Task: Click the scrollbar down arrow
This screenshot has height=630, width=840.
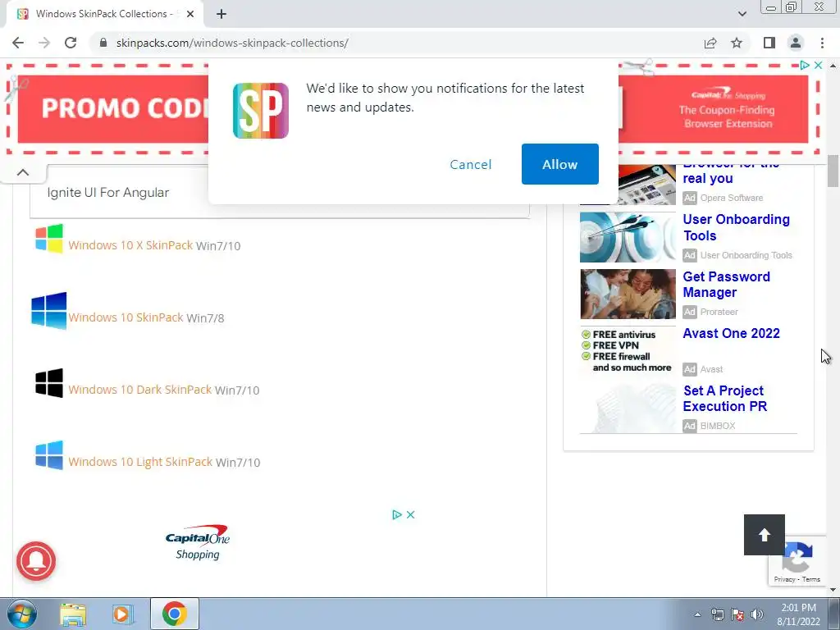Action: 833,590
